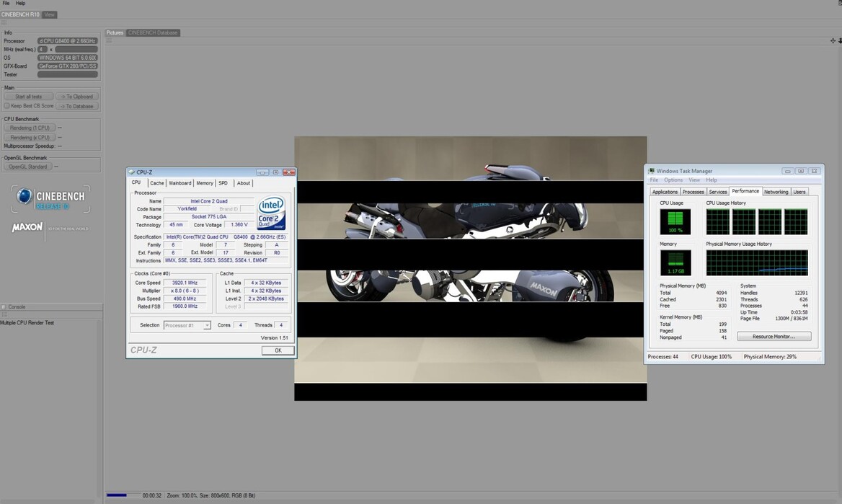Click the Core Speed value 3920.1 MHz
This screenshot has height=504, width=842.
pyautogui.click(x=185, y=283)
